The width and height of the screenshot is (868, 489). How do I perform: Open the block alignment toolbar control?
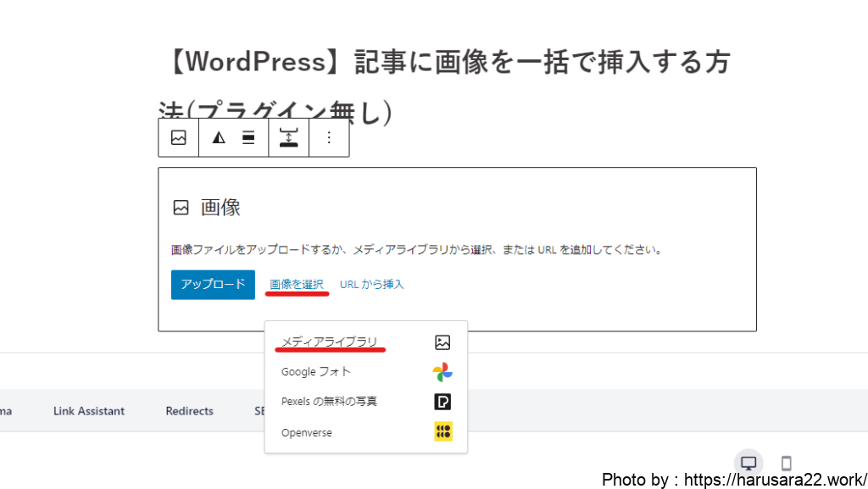click(x=248, y=137)
